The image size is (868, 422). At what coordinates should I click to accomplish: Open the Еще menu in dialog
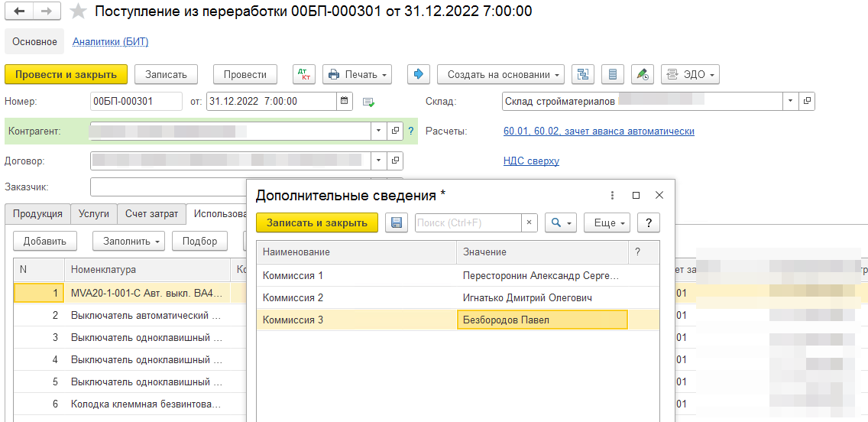point(607,222)
